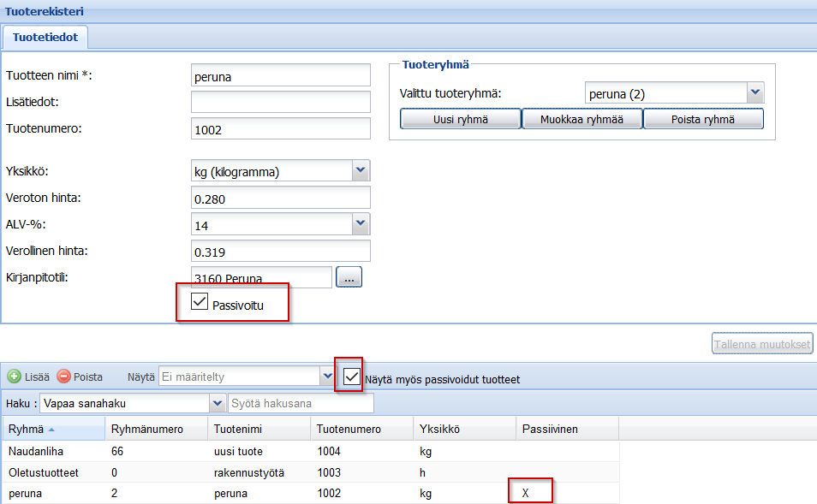This screenshot has width=817, height=504.
Task: Click the red Poista remove icon
Action: [64, 377]
